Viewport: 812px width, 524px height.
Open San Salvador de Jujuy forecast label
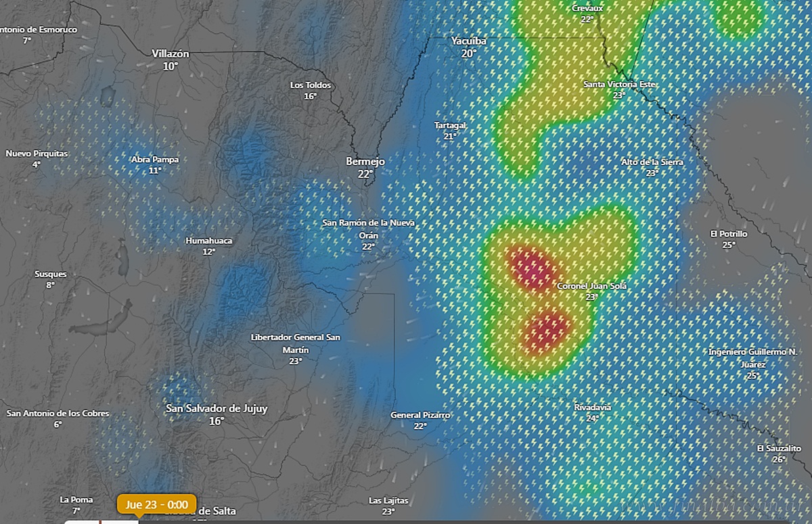point(217,408)
